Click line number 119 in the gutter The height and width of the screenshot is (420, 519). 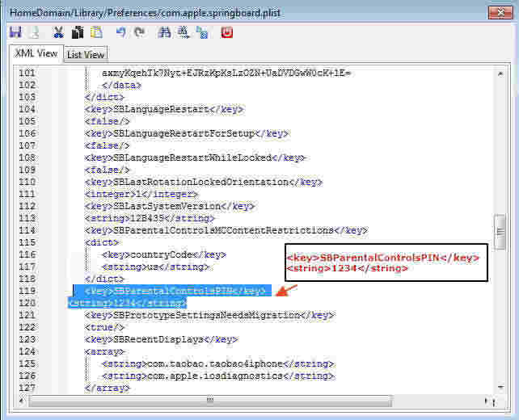click(27, 291)
